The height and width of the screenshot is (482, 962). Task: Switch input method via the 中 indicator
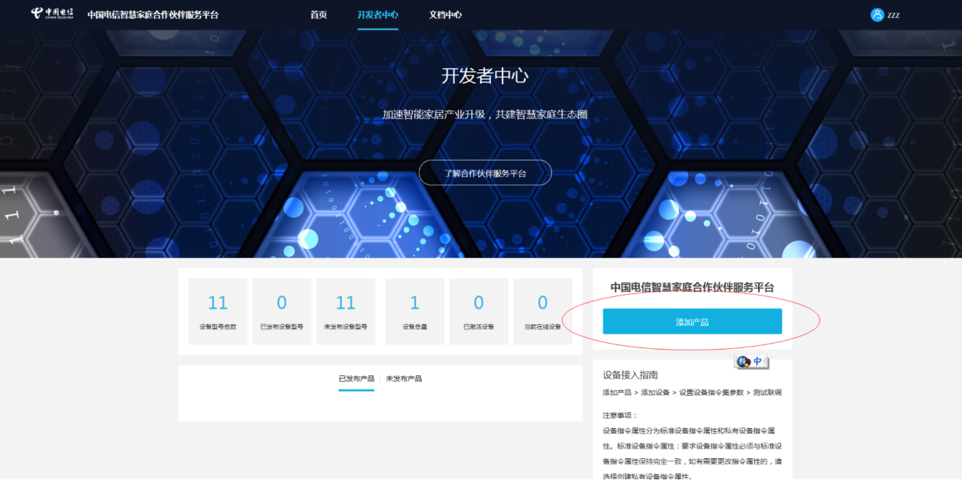coord(758,362)
